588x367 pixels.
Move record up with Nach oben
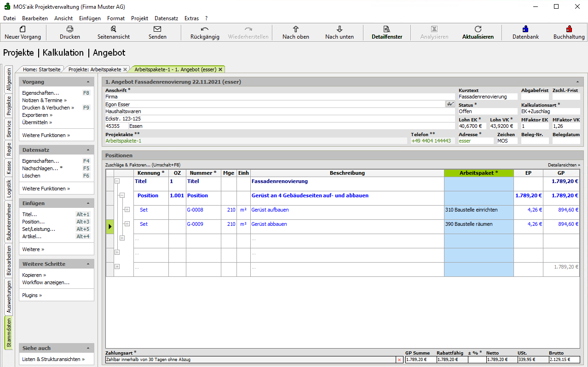(296, 33)
